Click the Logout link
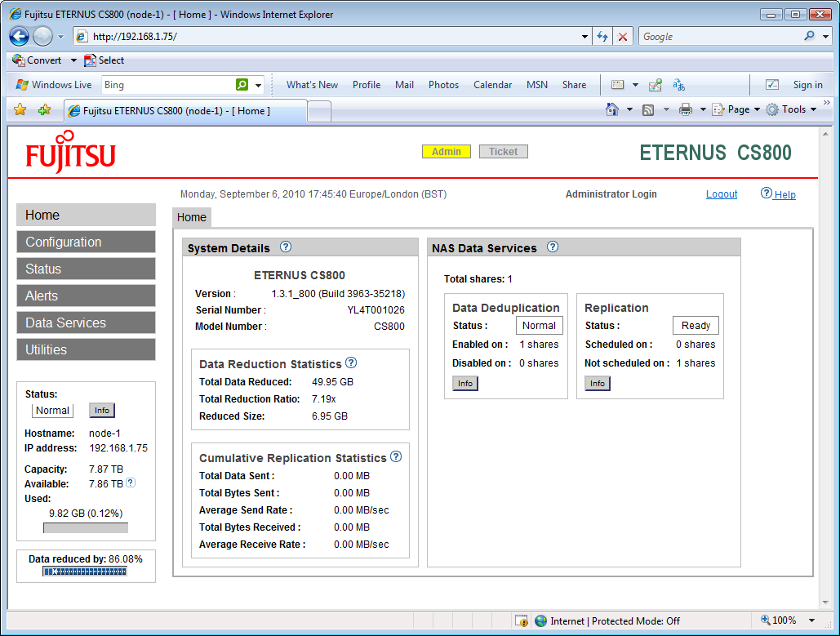 721,194
